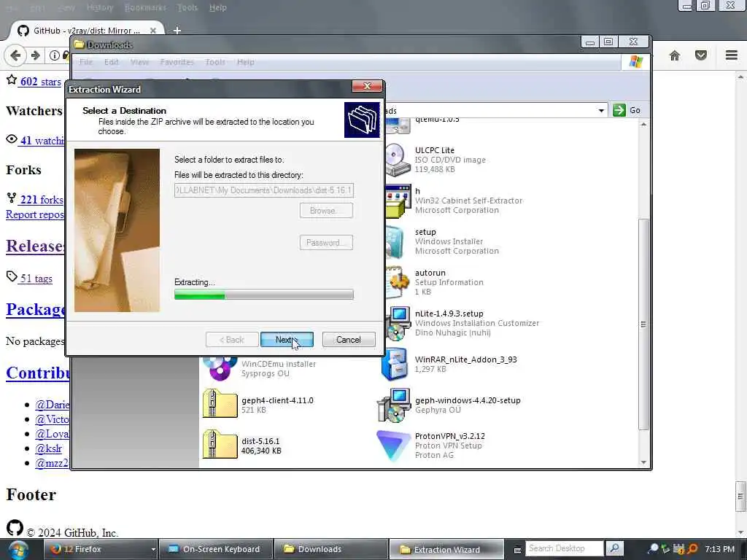Select the geph4-client-4.11.0 zip folder icon
747x560 pixels.
coord(220,404)
